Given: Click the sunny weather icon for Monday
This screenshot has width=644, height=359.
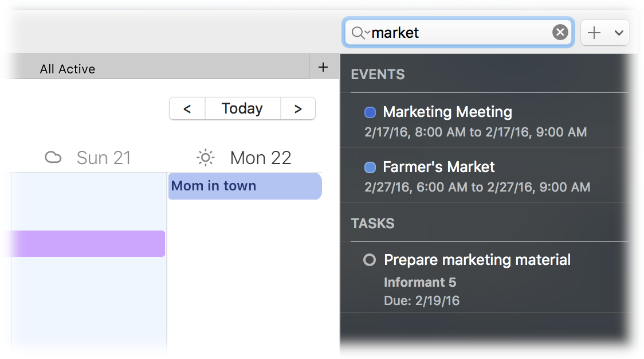Looking at the screenshot, I should [x=205, y=157].
